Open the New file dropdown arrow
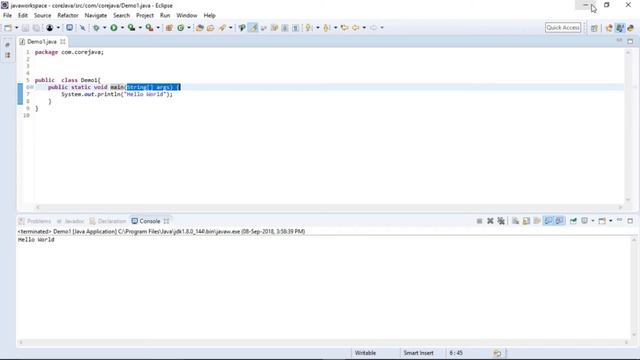640x360 pixels. coord(16,28)
